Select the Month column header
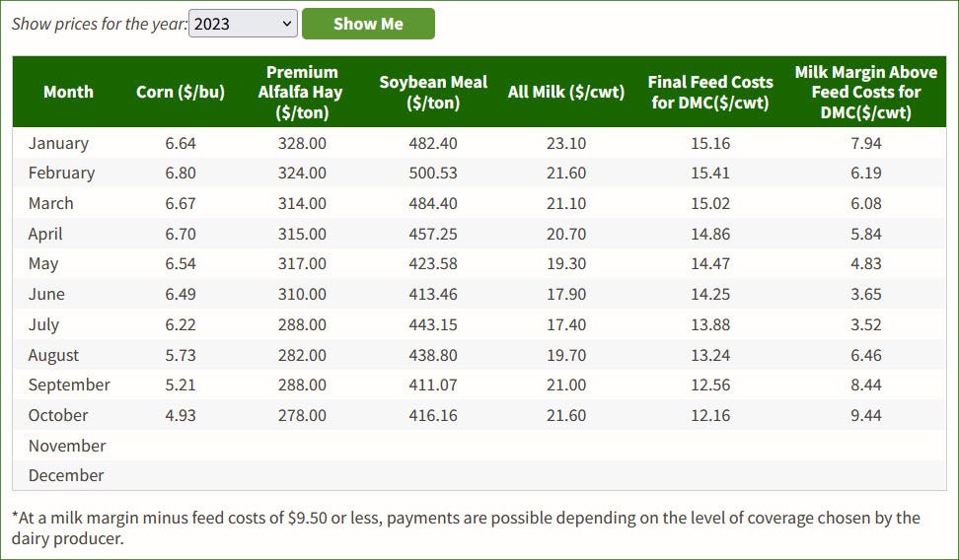959x560 pixels. (x=68, y=92)
